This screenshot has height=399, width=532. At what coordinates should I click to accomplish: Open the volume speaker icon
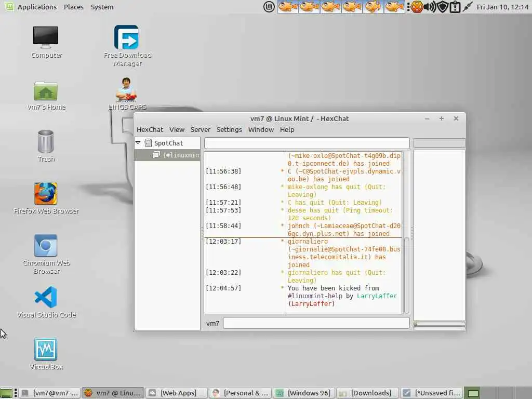coord(430,7)
